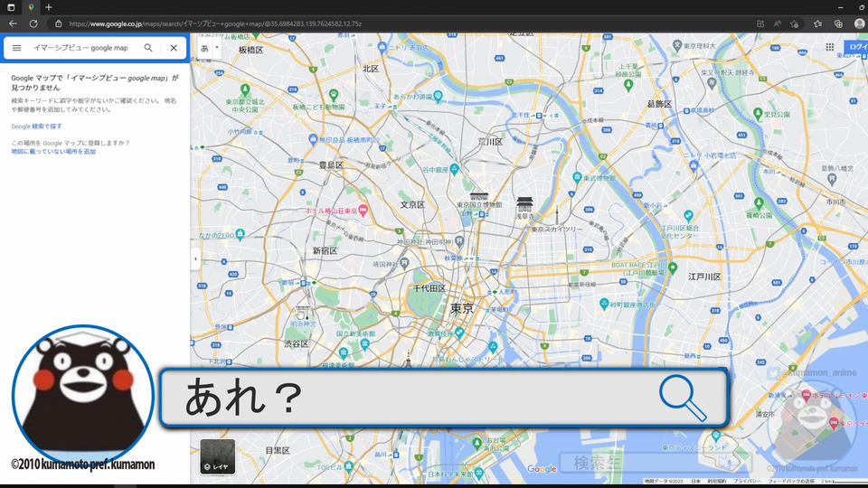Click the 谷中銀座 marker pin
Image resolution: width=868 pixels, height=488 pixels.
coord(455,169)
